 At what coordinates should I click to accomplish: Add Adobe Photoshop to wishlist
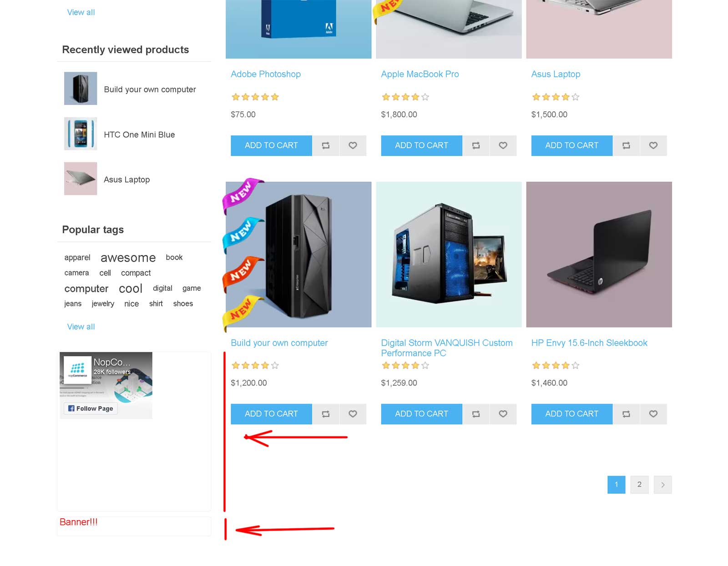353,145
